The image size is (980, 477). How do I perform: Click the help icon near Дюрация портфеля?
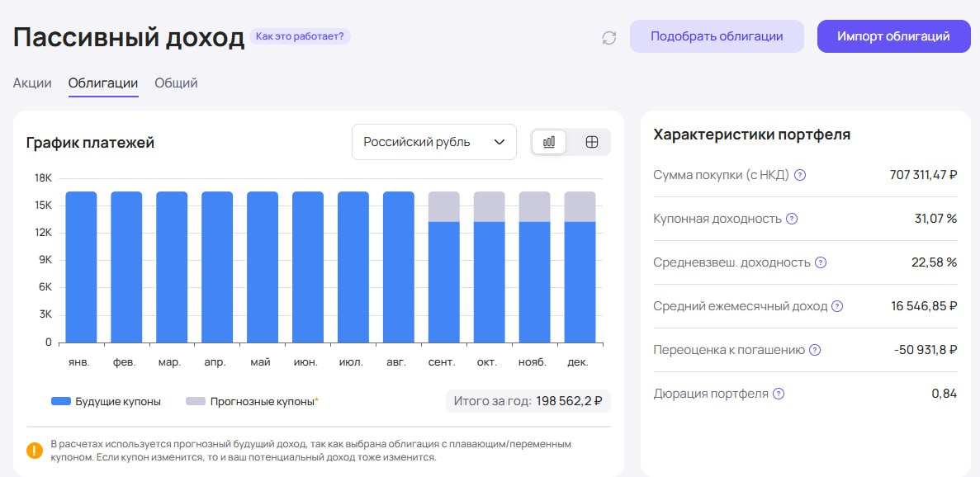777,394
